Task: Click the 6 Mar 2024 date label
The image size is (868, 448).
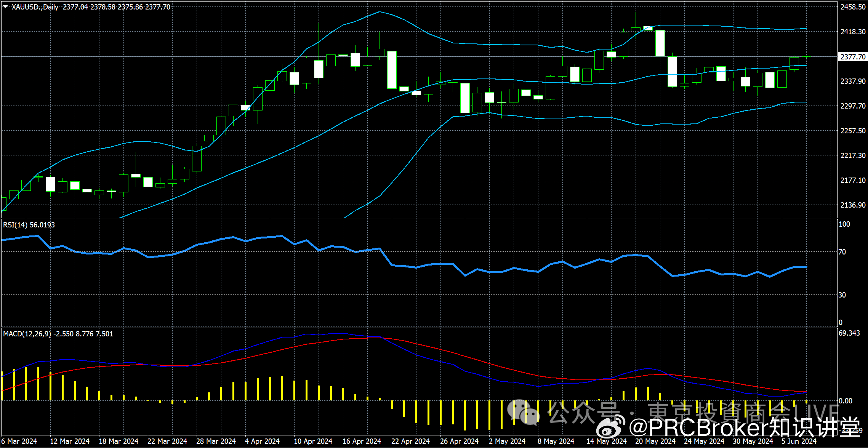Action: click(19, 441)
